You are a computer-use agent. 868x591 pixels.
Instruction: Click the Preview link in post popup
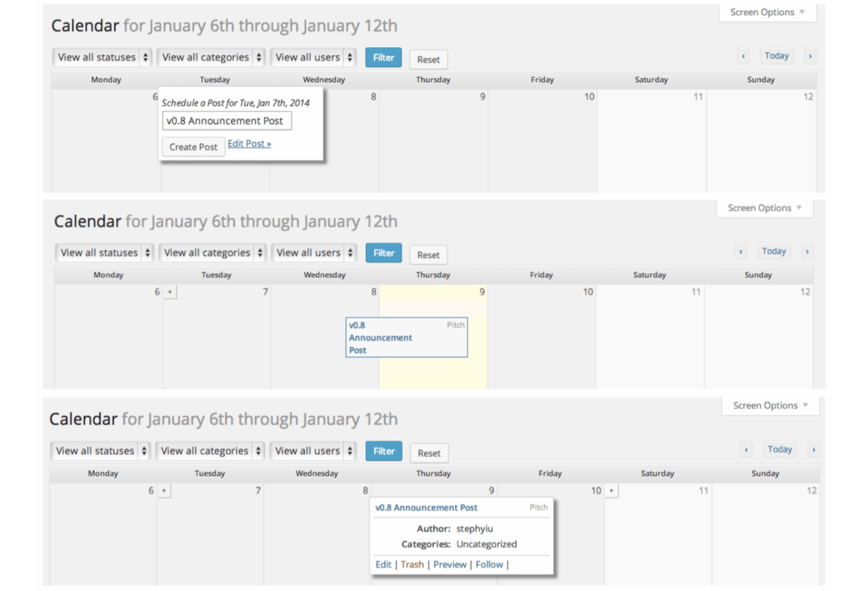450,564
